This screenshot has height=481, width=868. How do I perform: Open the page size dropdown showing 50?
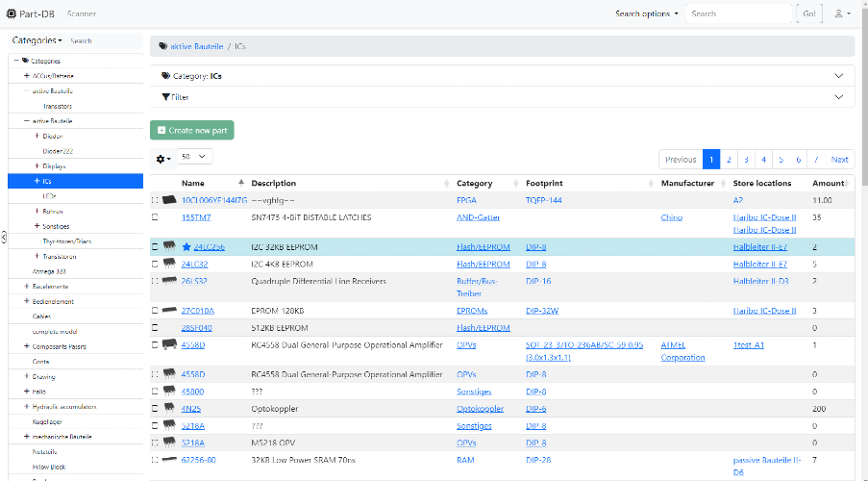[195, 157]
